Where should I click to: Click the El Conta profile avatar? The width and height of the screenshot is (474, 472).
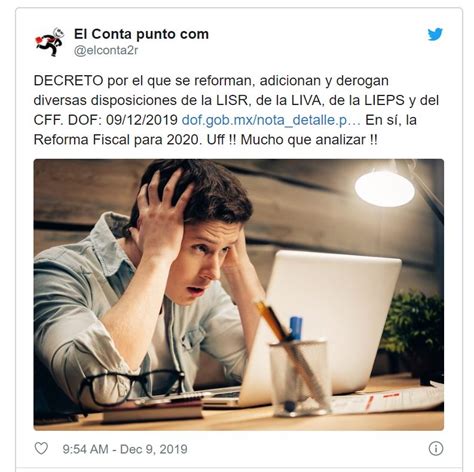click(x=50, y=42)
